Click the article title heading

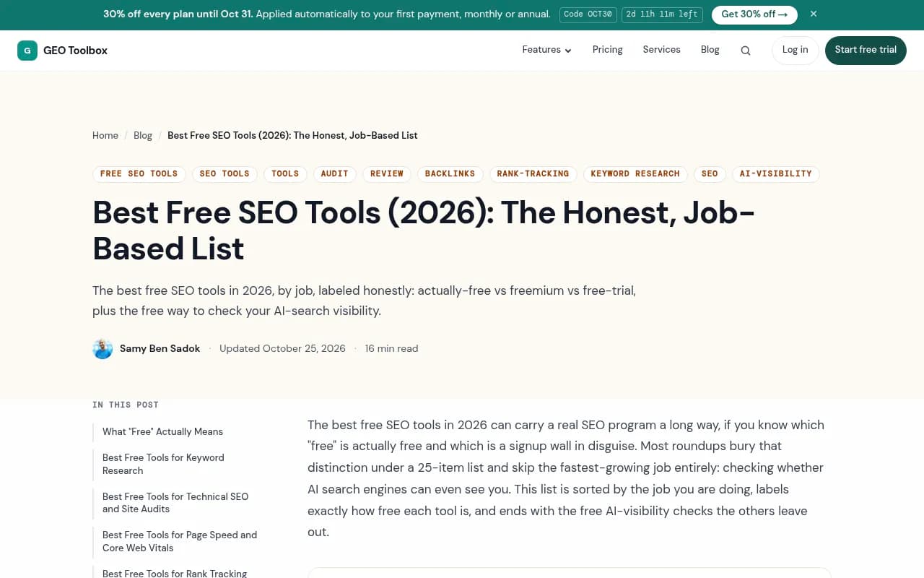(x=424, y=230)
